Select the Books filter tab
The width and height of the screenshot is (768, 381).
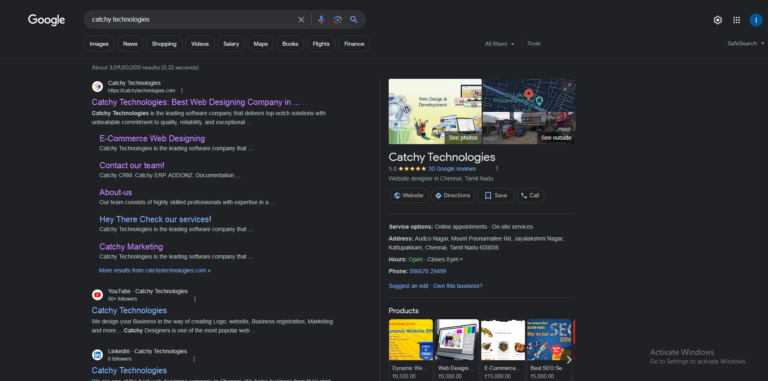pos(290,44)
